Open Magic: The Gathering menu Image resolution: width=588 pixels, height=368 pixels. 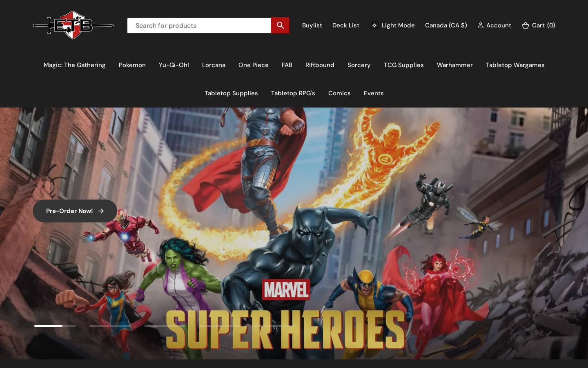pyautogui.click(x=75, y=65)
